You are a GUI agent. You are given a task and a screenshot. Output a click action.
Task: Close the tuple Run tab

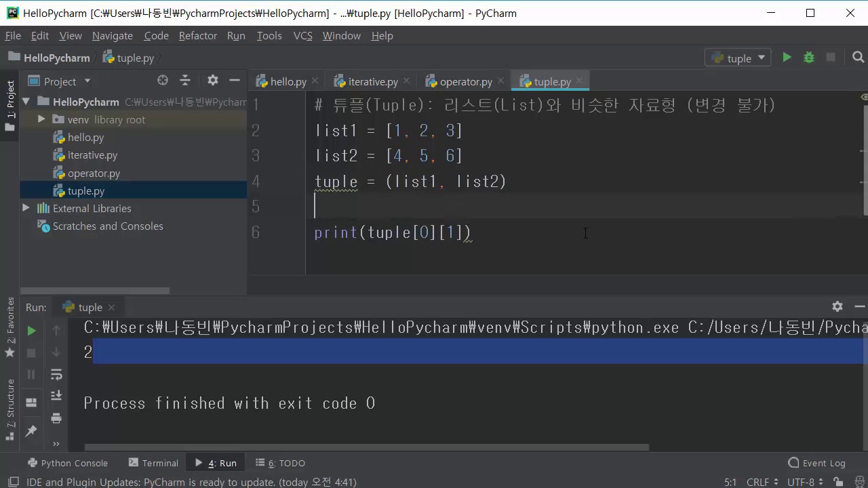[x=112, y=308]
